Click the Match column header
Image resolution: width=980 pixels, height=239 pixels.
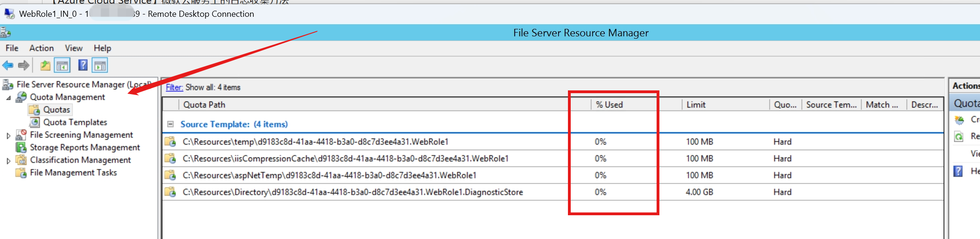[883, 105]
